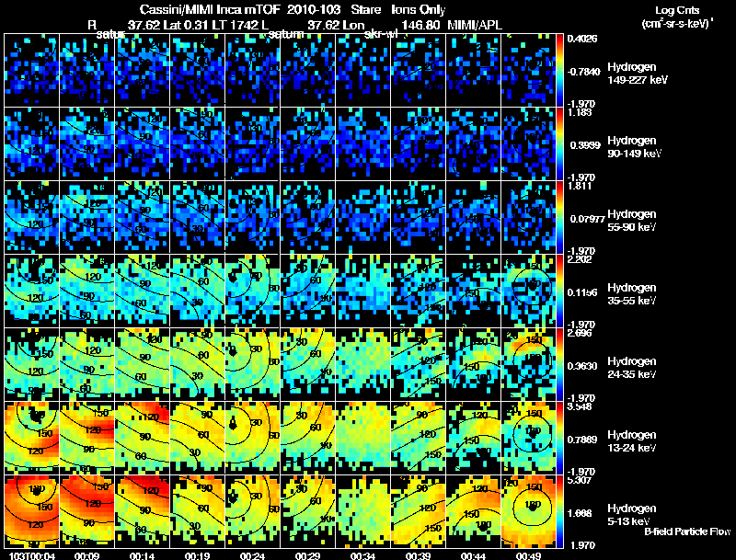
Task: Click the '3.548' colorbar maximum value
Action: coord(580,406)
